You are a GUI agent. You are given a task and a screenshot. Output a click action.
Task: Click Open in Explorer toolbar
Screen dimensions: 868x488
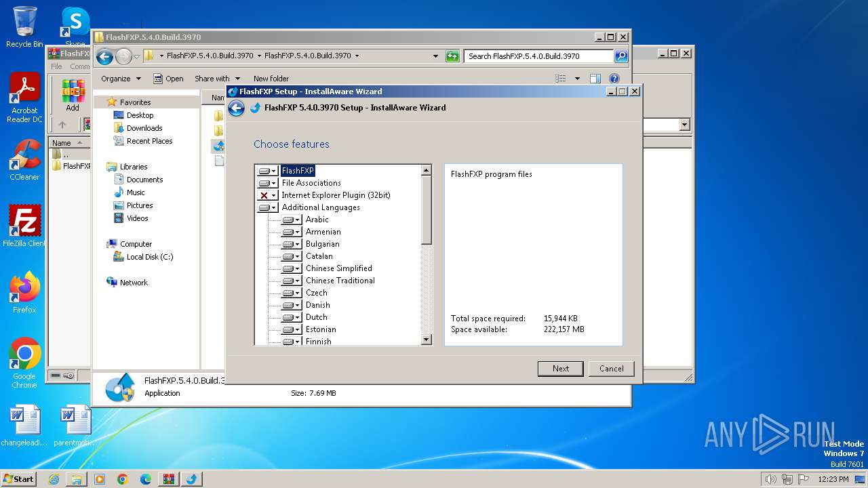pos(168,79)
